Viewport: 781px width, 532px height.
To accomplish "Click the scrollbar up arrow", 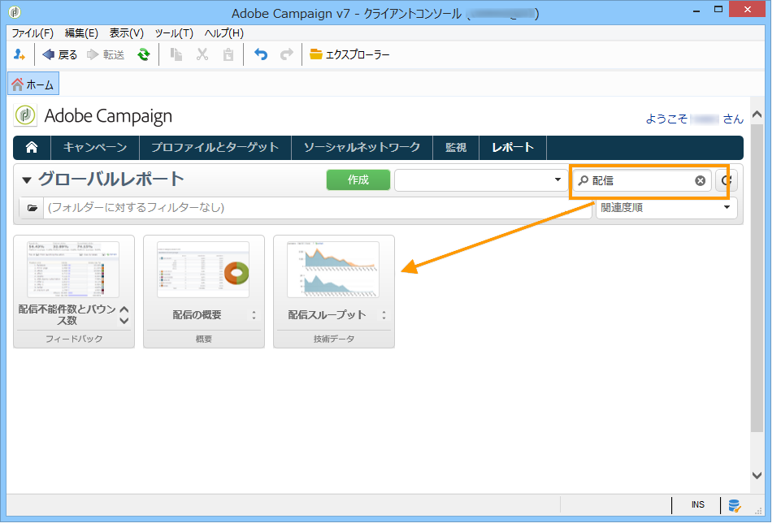I will [x=757, y=115].
